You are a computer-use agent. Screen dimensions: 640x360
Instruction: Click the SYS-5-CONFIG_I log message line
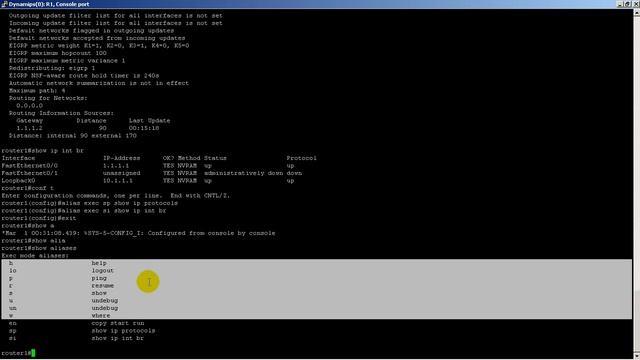coord(138,233)
